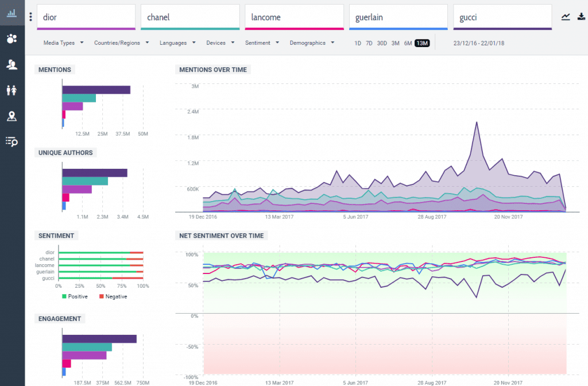Open the Sentiment filter dropdown
588x386 pixels.
tap(262, 43)
